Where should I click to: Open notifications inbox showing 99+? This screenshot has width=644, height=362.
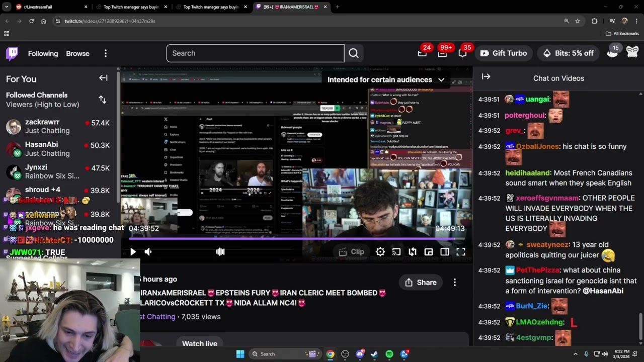pos(443,53)
